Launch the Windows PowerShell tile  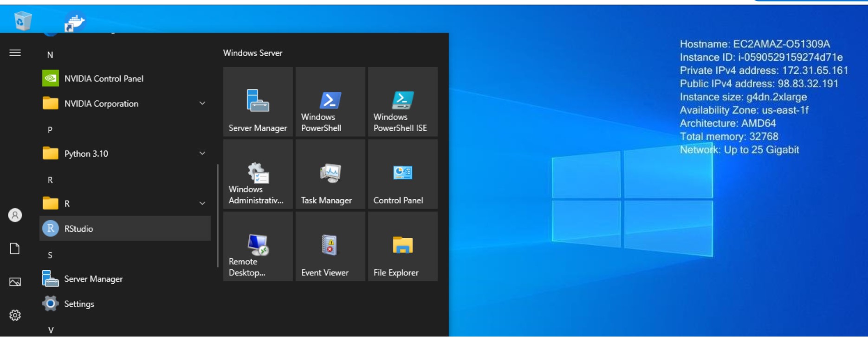pyautogui.click(x=330, y=102)
